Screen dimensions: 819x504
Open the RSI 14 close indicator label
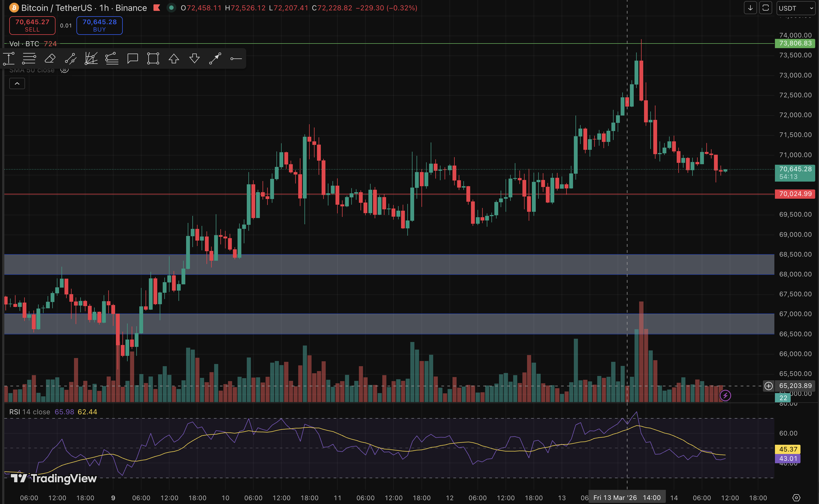click(29, 412)
